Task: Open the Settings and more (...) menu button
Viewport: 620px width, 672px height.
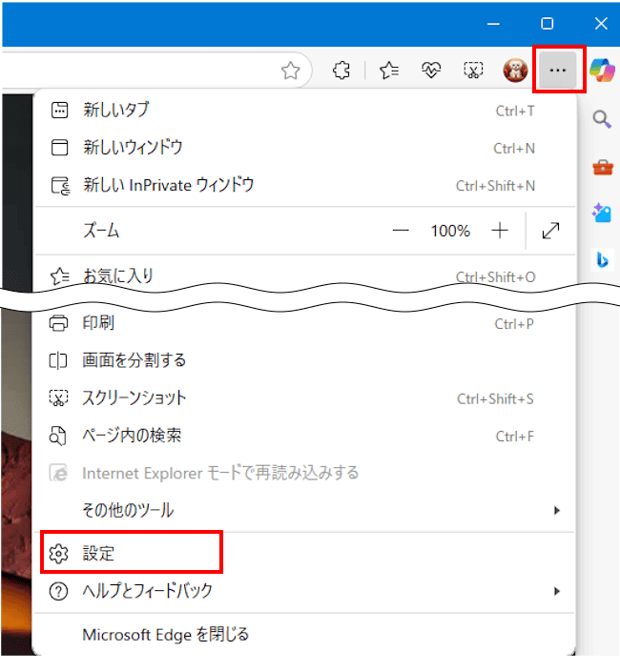Action: point(557,71)
